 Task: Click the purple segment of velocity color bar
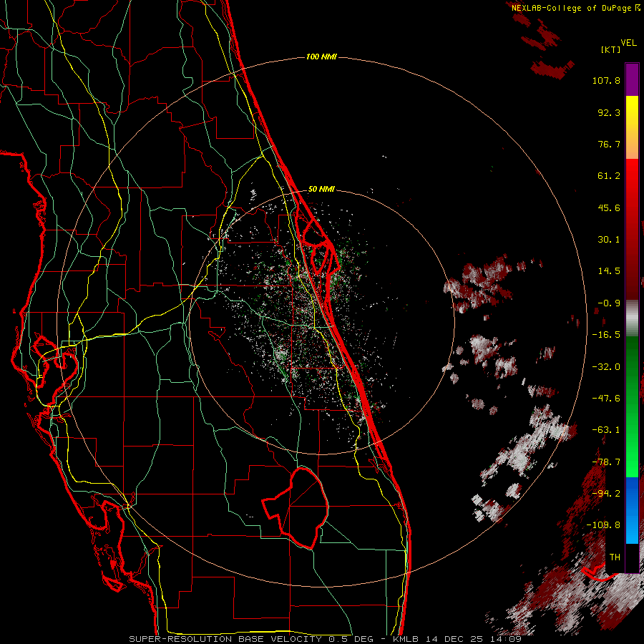coord(632,79)
